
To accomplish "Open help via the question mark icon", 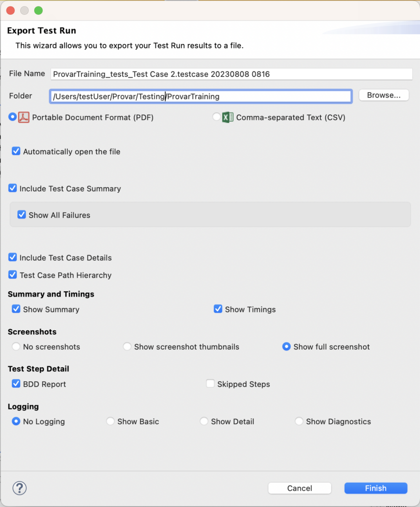I will [x=19, y=488].
